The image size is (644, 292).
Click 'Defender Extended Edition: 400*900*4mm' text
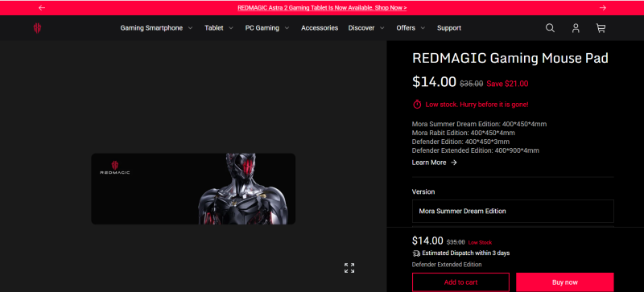(x=476, y=150)
